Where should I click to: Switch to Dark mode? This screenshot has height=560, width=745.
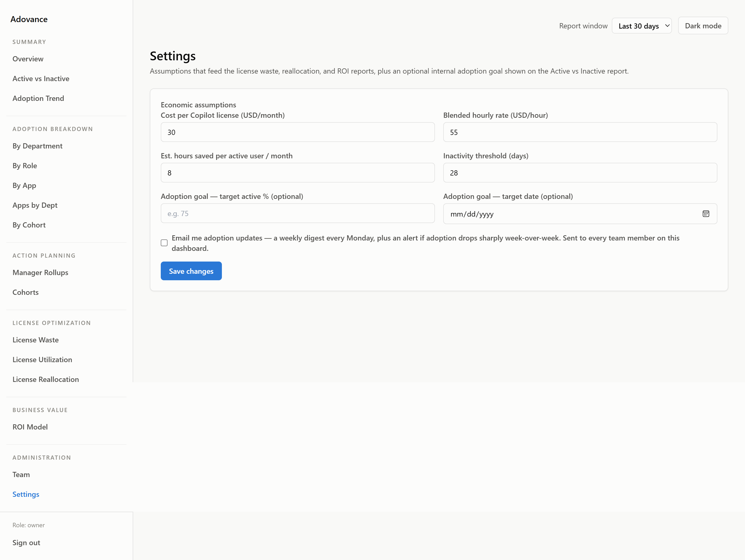[703, 26]
